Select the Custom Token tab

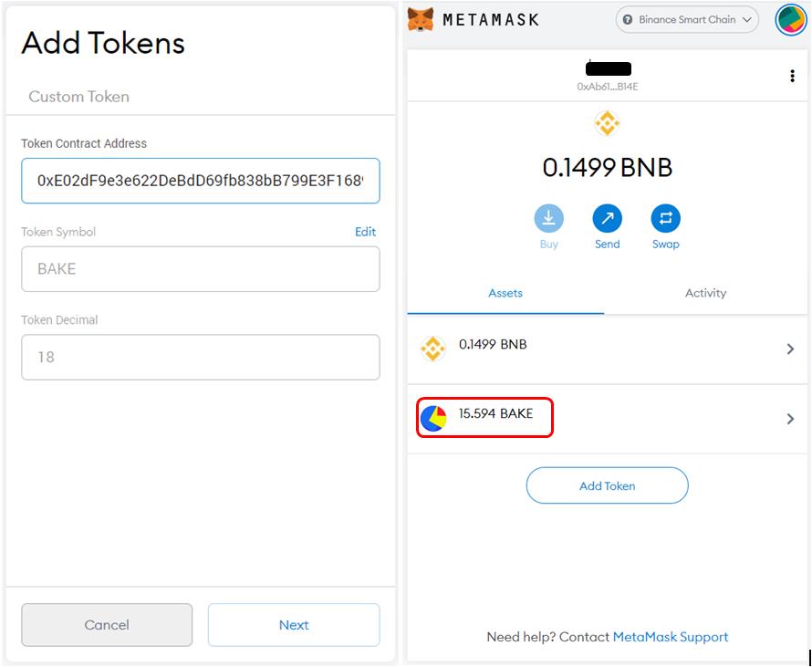tap(78, 97)
